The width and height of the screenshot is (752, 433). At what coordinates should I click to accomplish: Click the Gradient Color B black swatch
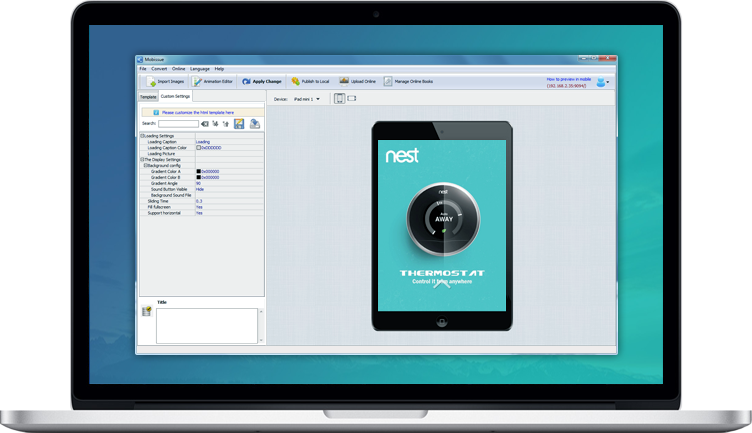point(199,177)
